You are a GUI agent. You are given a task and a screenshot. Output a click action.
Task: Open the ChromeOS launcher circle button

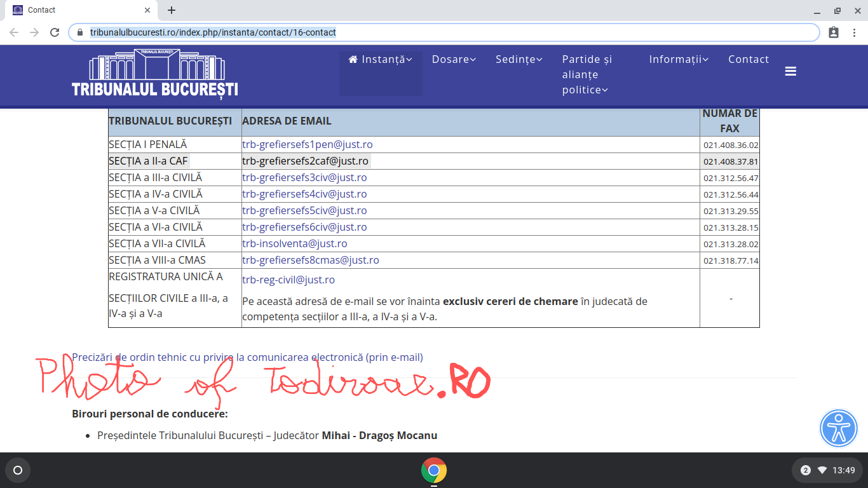[x=18, y=470]
